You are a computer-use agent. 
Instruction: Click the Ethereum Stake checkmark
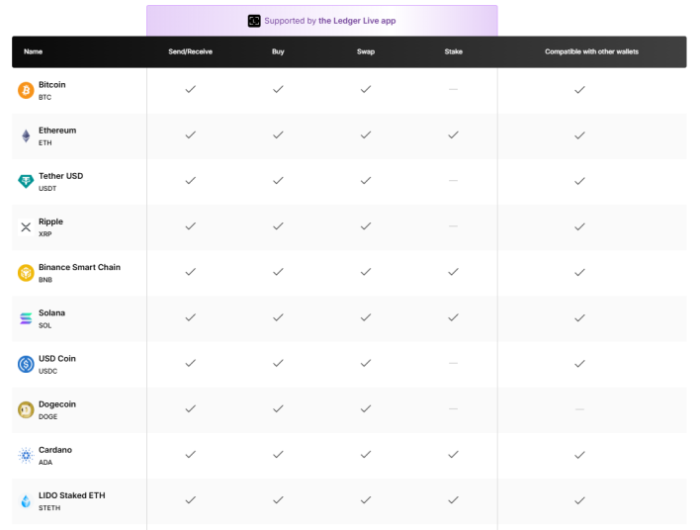[453, 135]
